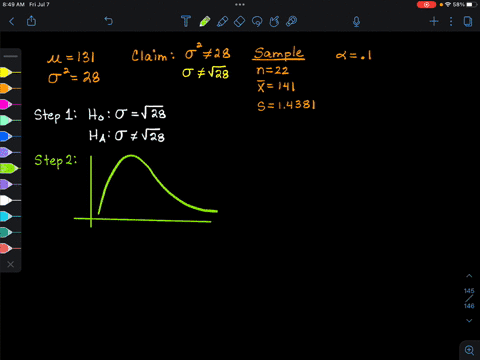Tap the page number 145/146 indicator

pyautogui.click(x=469, y=298)
